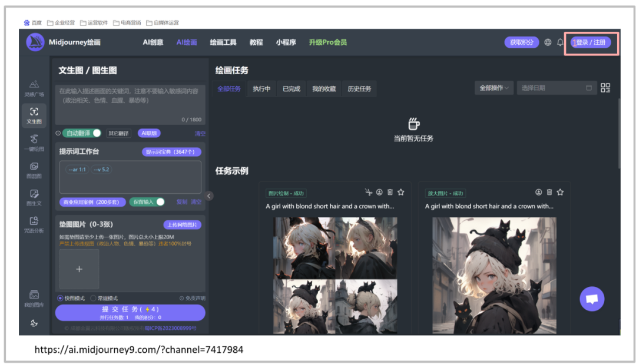Click the --v 5.2 parameter tag
This screenshot has height=364, width=636.
coord(101,170)
